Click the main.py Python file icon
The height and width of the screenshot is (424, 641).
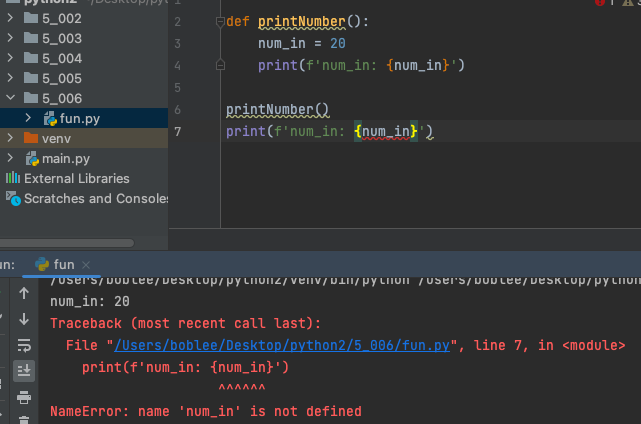32,159
